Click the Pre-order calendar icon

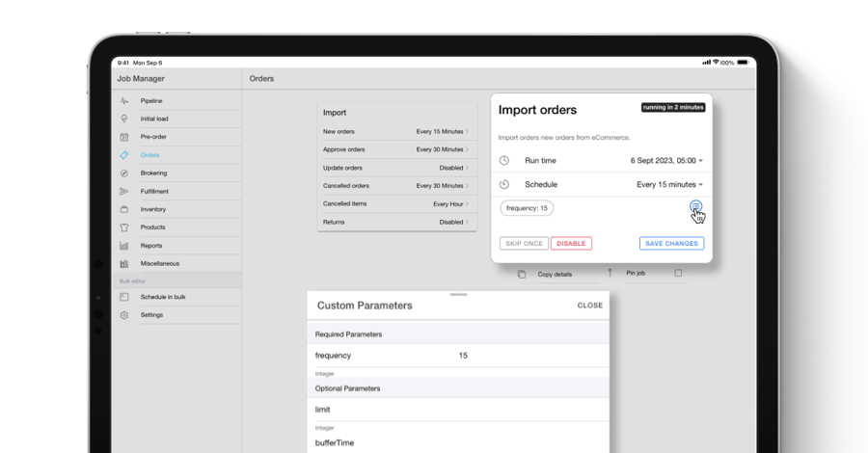[x=123, y=137]
